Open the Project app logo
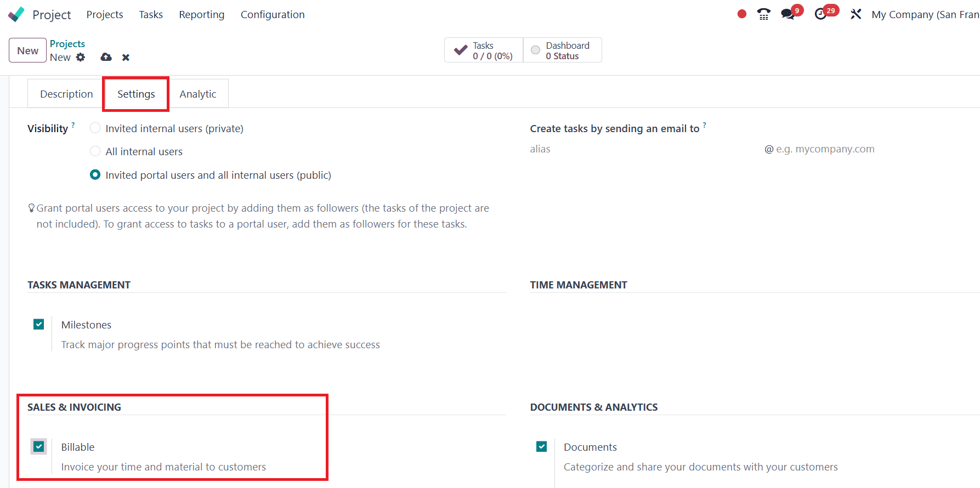The image size is (980, 488). click(x=16, y=14)
